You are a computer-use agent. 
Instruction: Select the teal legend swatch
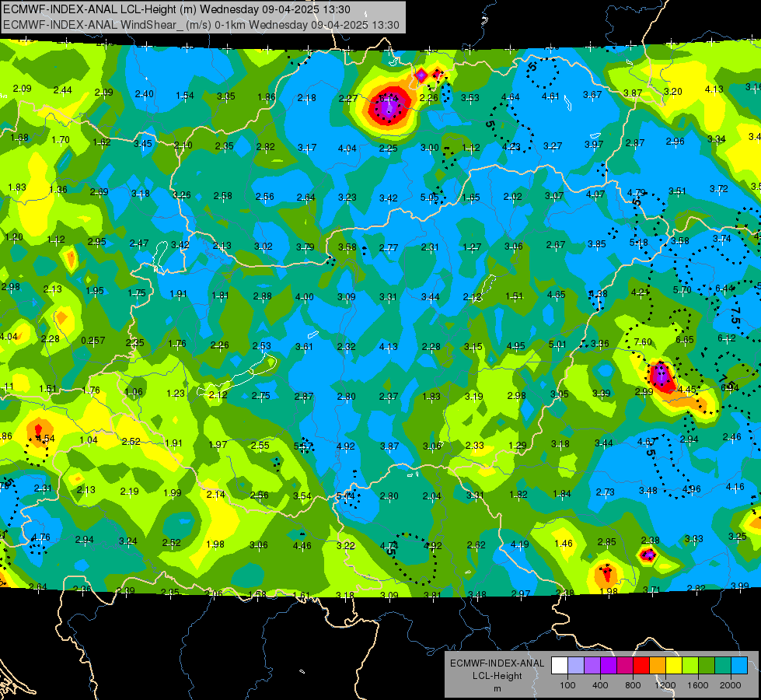722,666
